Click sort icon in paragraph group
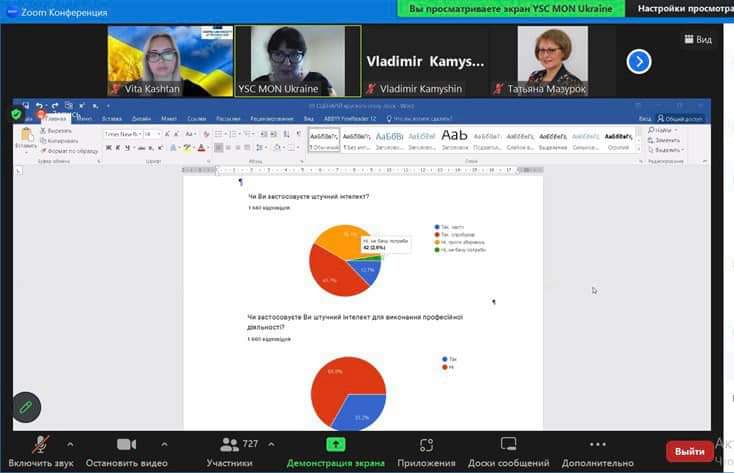Viewport: 734px width, 473px height. [x=287, y=134]
